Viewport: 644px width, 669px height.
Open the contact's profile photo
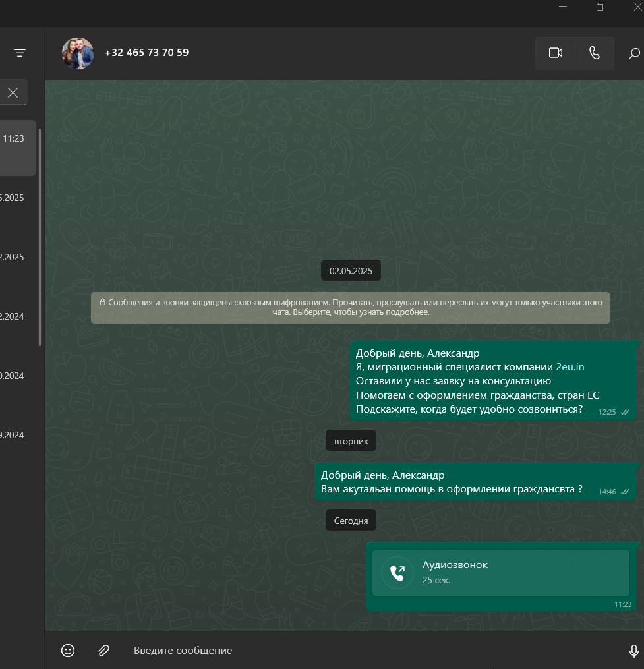coord(78,53)
